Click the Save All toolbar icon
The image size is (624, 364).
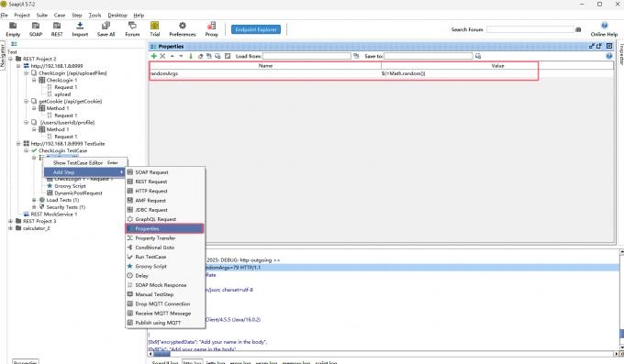[x=106, y=26]
